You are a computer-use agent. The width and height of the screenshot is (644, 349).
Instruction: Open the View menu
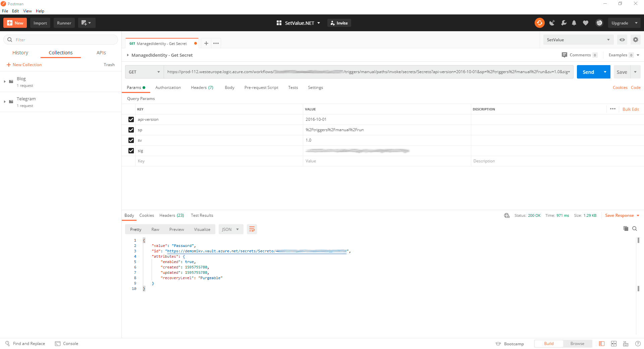click(x=28, y=11)
